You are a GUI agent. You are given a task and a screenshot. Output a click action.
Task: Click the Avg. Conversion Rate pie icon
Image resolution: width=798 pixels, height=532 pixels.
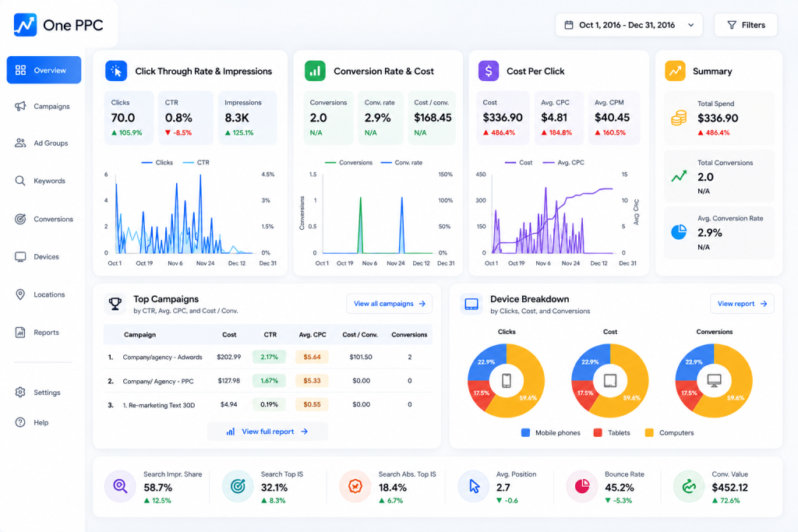(679, 232)
